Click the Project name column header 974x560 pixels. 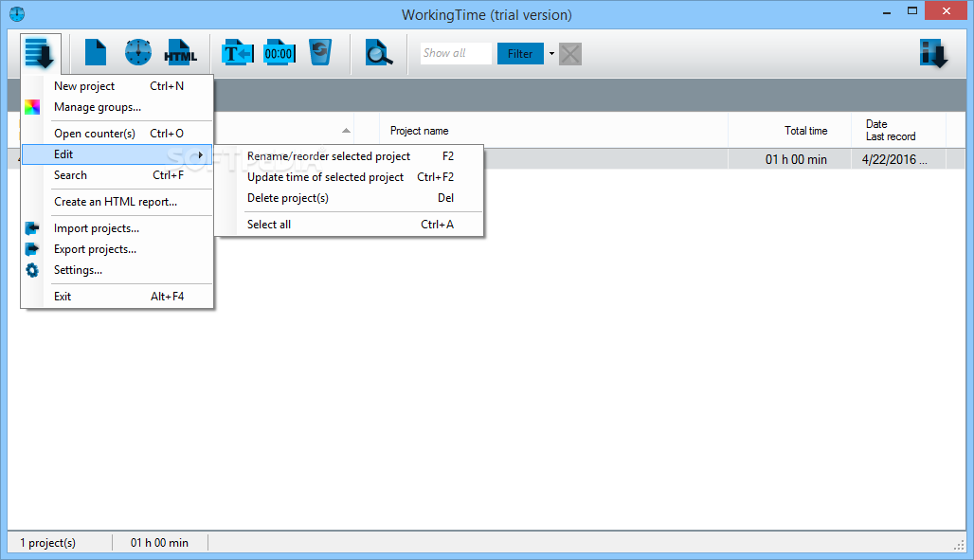553,131
